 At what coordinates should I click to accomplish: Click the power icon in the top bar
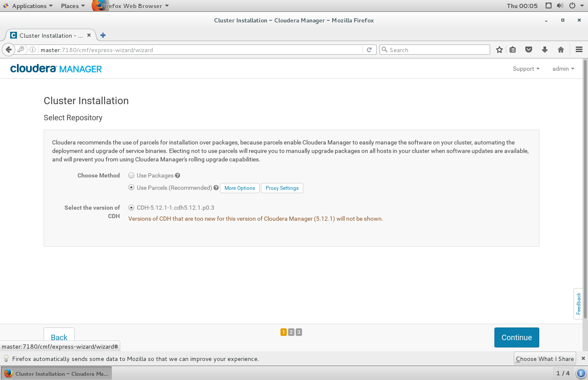tap(572, 6)
